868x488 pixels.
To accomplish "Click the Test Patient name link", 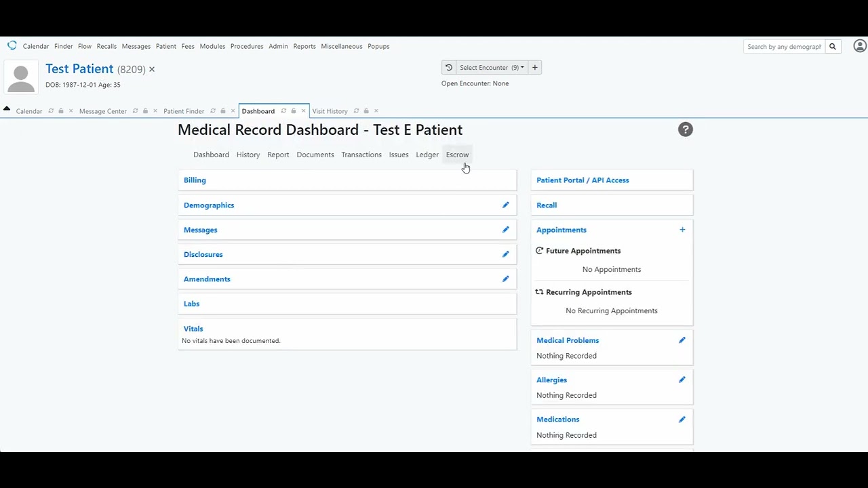I will 79,69.
